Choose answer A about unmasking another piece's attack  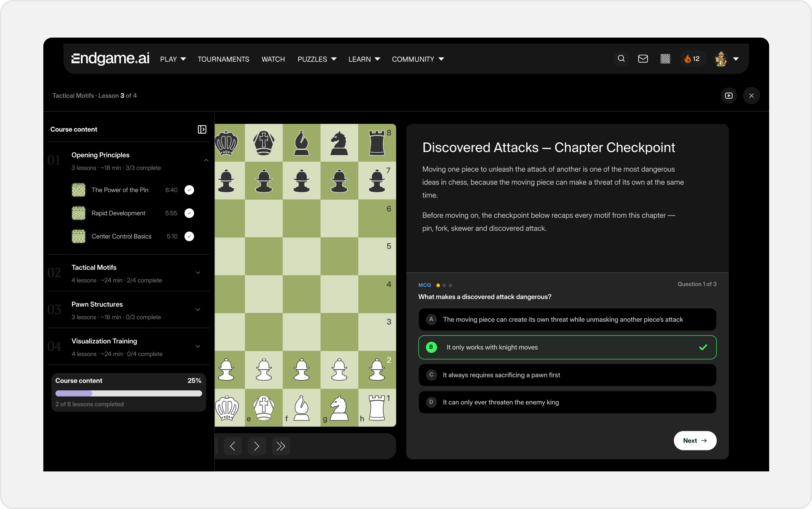pyautogui.click(x=567, y=320)
